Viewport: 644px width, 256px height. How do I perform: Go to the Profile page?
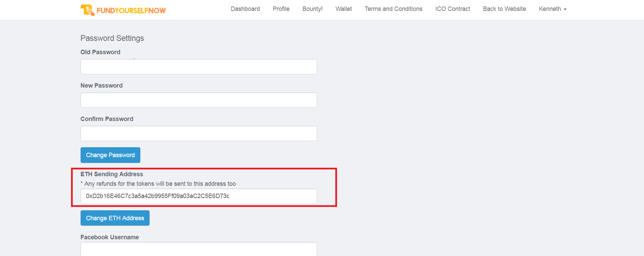[x=281, y=9]
